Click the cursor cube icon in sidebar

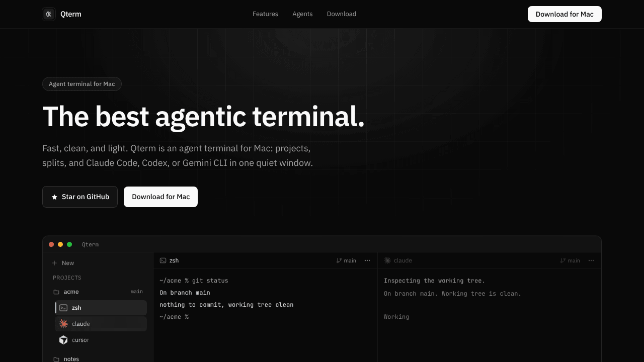point(63,340)
